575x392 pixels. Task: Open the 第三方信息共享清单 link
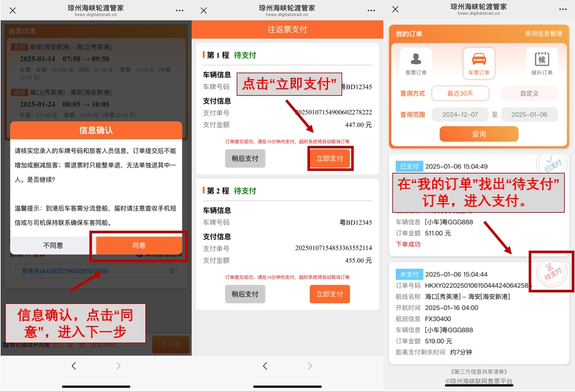coord(479,371)
